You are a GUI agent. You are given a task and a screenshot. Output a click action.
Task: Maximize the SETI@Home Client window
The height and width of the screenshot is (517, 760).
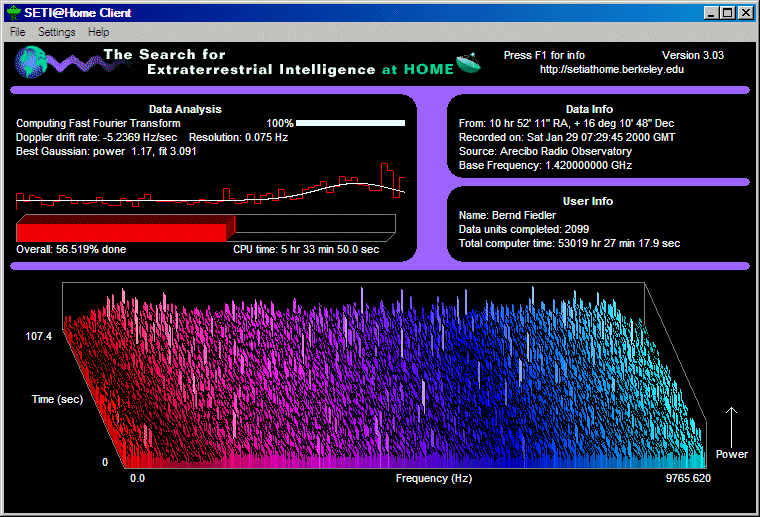pyautogui.click(x=728, y=13)
